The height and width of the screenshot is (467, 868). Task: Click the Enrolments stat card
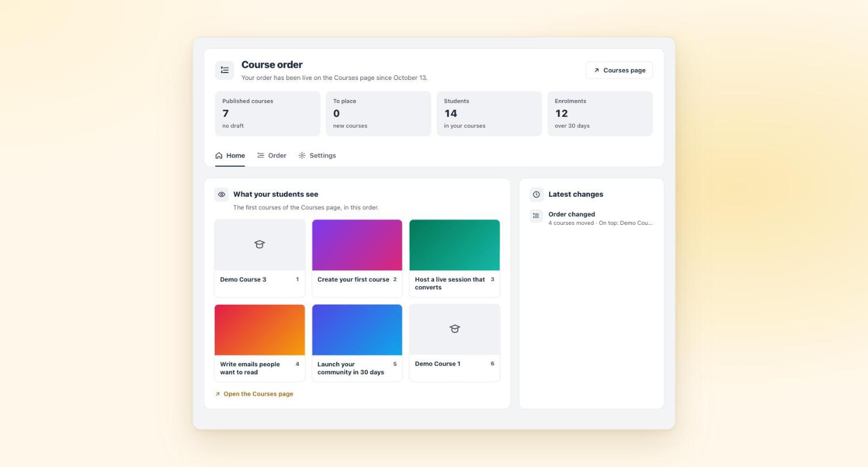600,114
